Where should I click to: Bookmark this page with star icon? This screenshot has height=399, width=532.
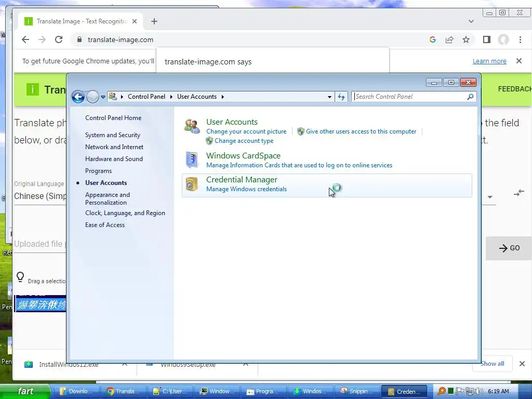pyautogui.click(x=466, y=39)
